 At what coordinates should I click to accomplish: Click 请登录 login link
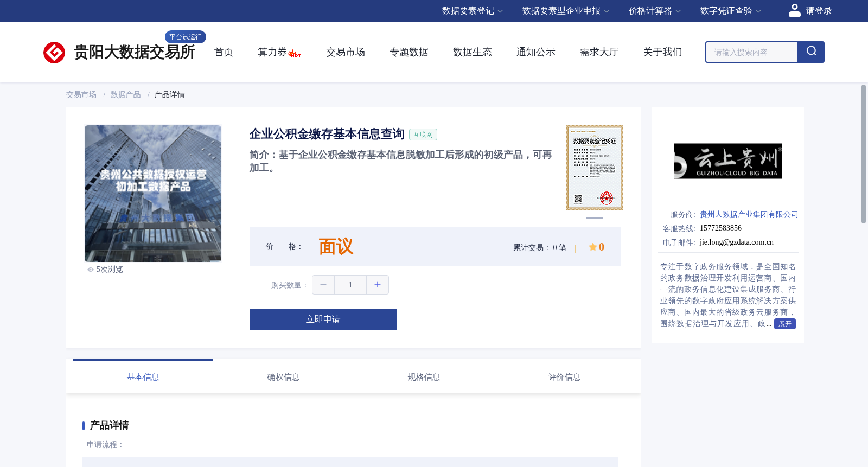[819, 11]
